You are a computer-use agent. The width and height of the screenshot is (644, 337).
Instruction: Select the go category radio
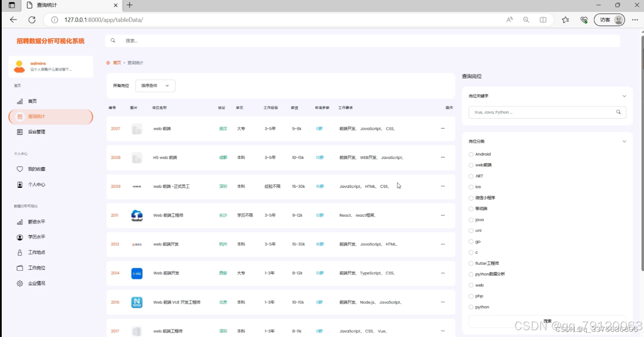(471, 241)
